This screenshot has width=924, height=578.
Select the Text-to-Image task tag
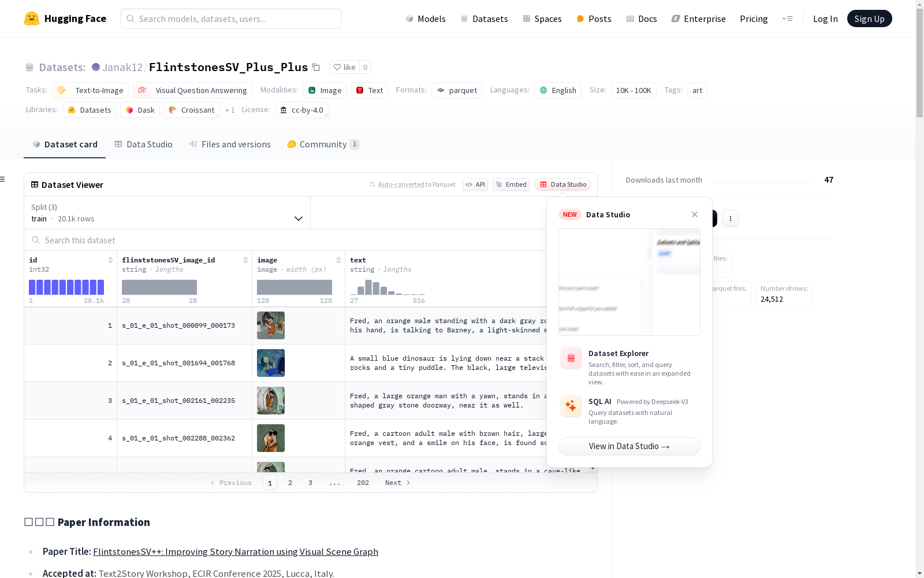coord(90,90)
